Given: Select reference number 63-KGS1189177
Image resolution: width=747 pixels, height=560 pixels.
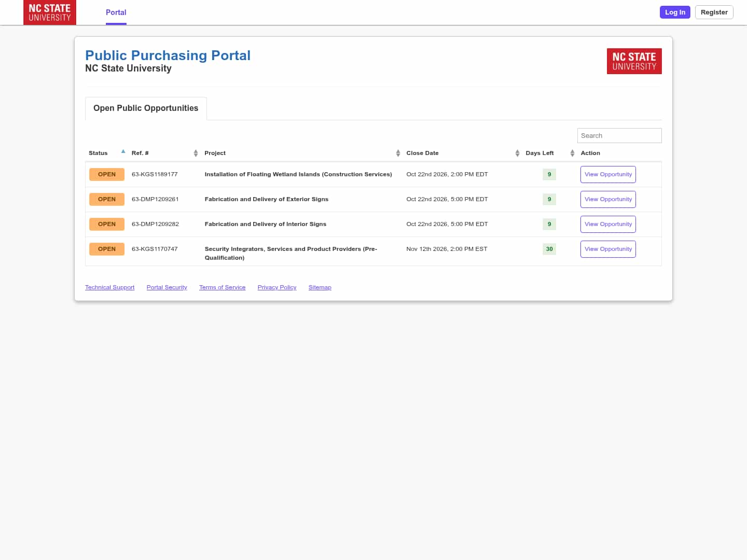Looking at the screenshot, I should 155,174.
